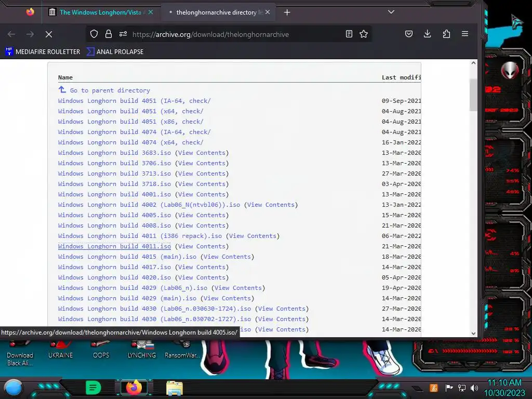The width and height of the screenshot is (532, 399).
Task: Expand the list all tabs chevron
Action: [x=391, y=12]
